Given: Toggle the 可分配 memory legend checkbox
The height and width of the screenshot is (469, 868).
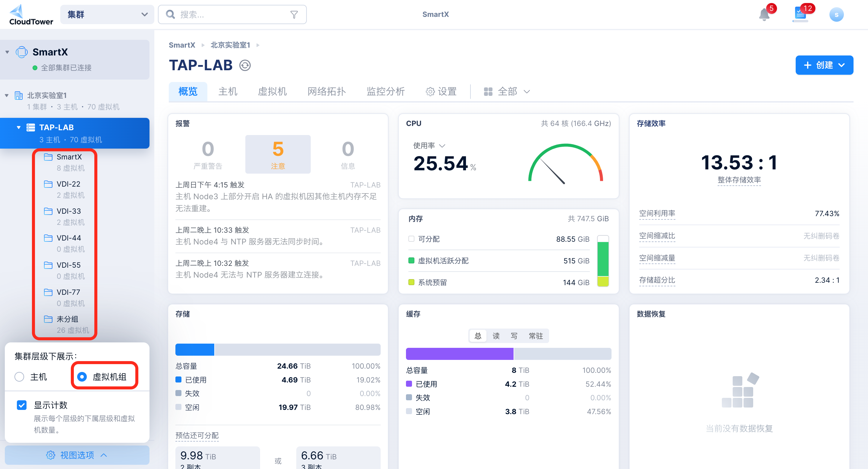Looking at the screenshot, I should [x=411, y=239].
